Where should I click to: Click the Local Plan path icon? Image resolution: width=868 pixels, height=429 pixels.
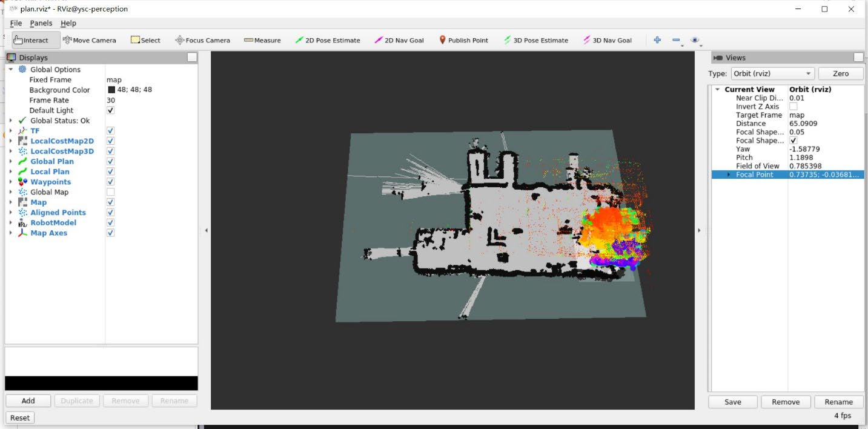pos(23,171)
